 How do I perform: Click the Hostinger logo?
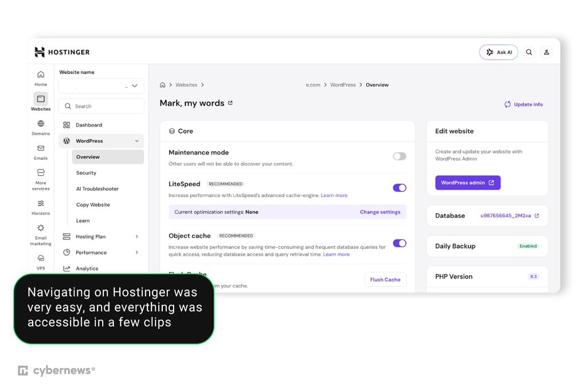tap(62, 52)
